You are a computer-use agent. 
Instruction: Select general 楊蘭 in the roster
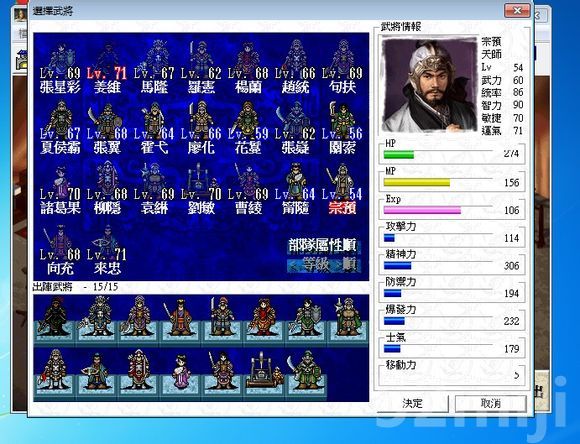[x=248, y=67]
